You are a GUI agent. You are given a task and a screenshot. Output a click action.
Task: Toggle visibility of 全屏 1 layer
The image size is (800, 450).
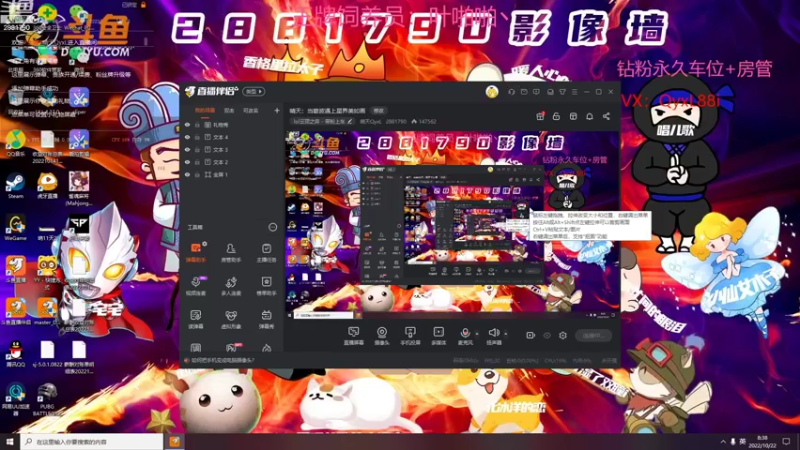click(x=187, y=174)
